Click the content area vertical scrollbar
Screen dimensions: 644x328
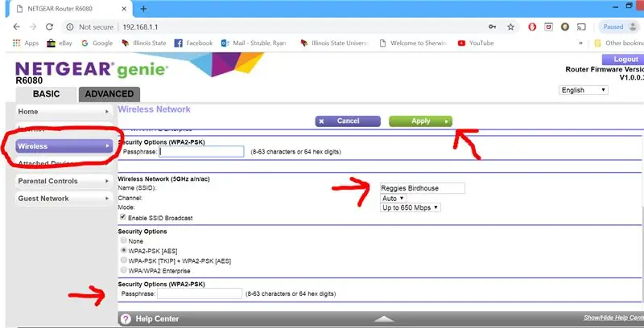(642, 217)
